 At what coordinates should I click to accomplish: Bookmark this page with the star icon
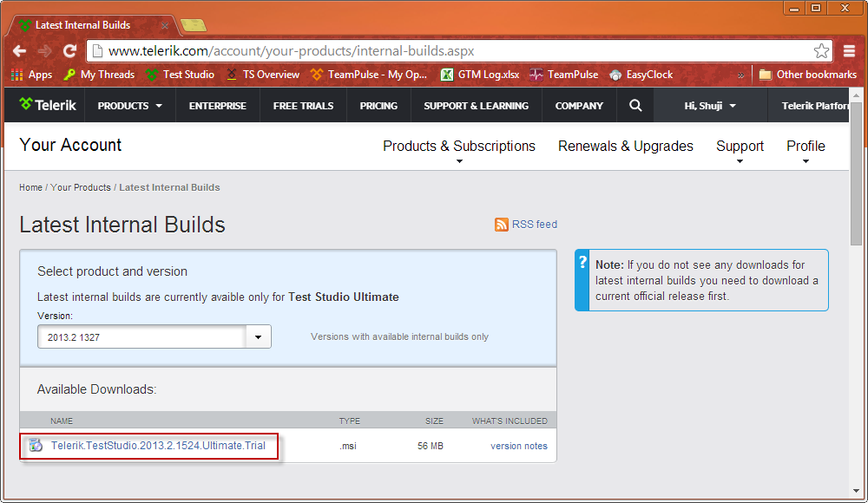point(821,51)
